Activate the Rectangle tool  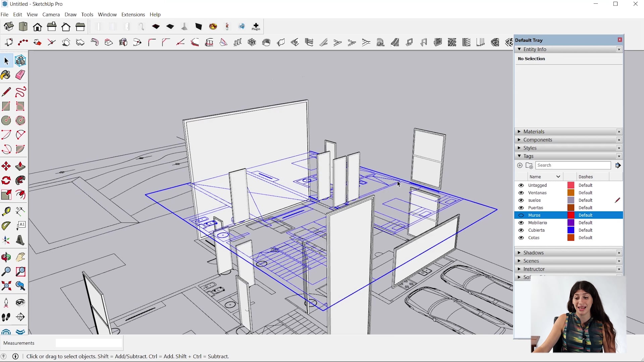click(6, 106)
